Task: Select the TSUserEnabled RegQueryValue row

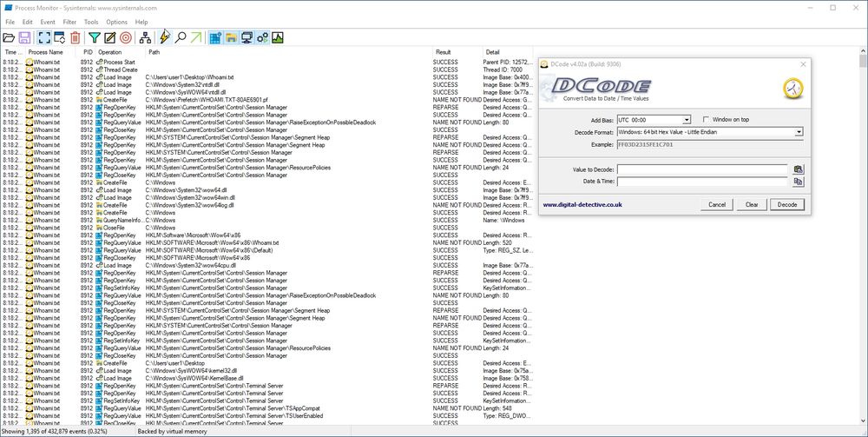Action: (268, 416)
